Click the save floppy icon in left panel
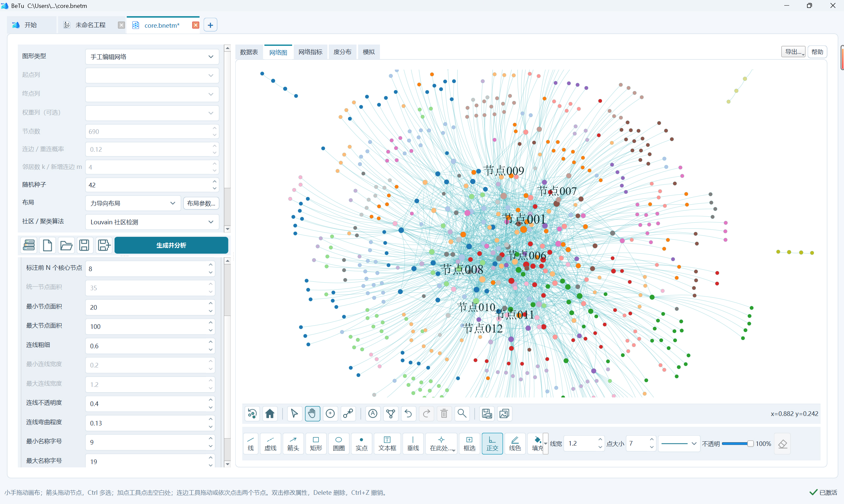The height and width of the screenshot is (504, 844). point(84,245)
